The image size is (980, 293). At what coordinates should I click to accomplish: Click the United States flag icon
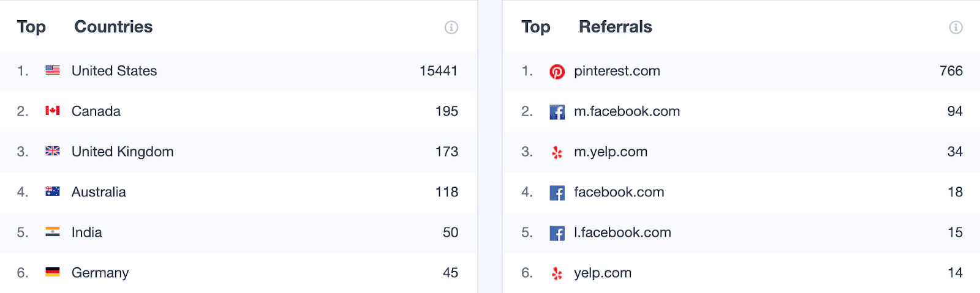pyautogui.click(x=53, y=70)
